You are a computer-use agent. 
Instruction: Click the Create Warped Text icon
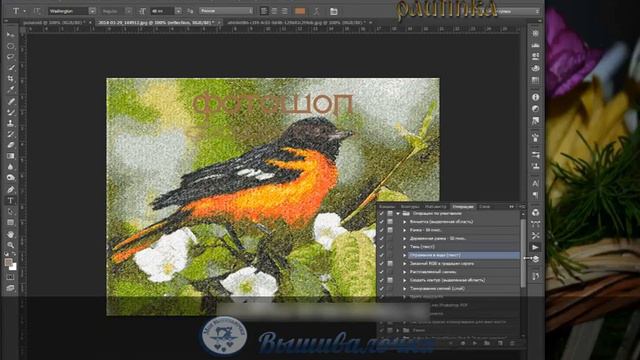[x=316, y=11]
